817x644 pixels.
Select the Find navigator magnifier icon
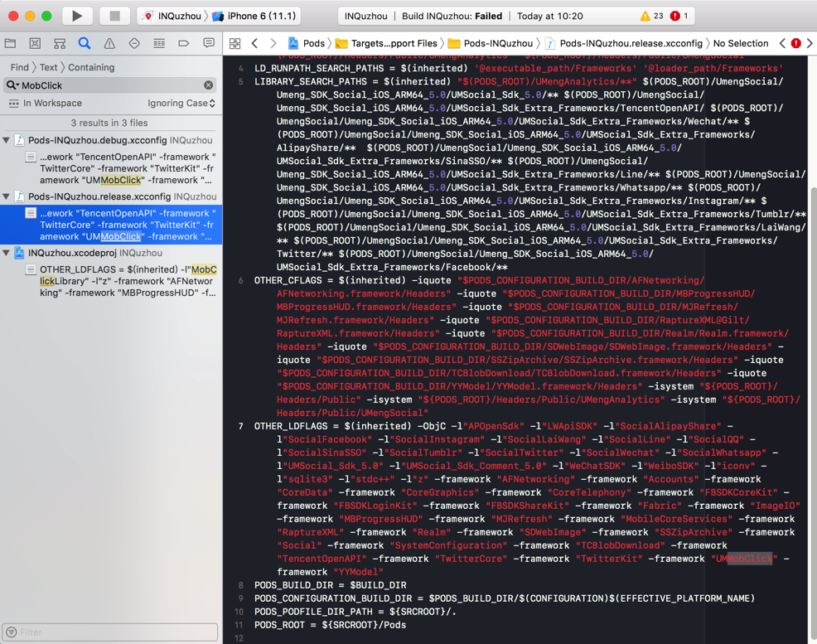85,43
